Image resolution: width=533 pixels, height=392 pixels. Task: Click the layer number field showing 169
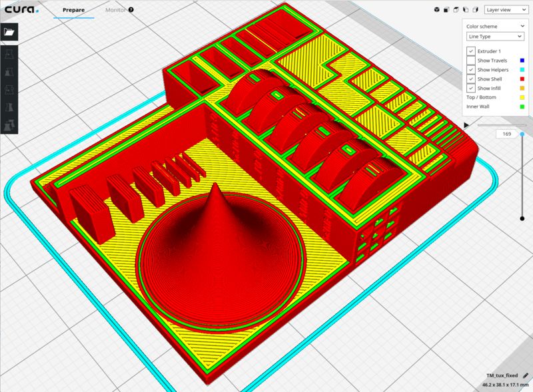pos(506,134)
